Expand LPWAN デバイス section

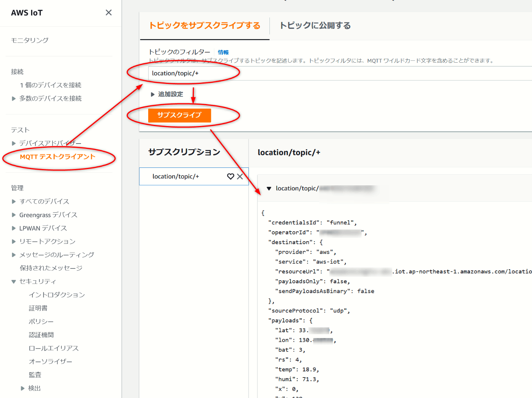(14, 228)
